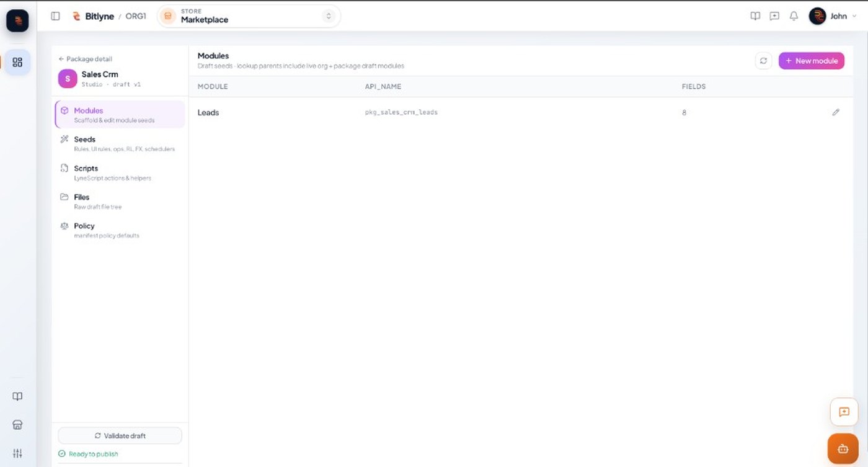Screen dimensions: 868x467
Task: Open the floating feedback chat button
Action: [x=844, y=412]
